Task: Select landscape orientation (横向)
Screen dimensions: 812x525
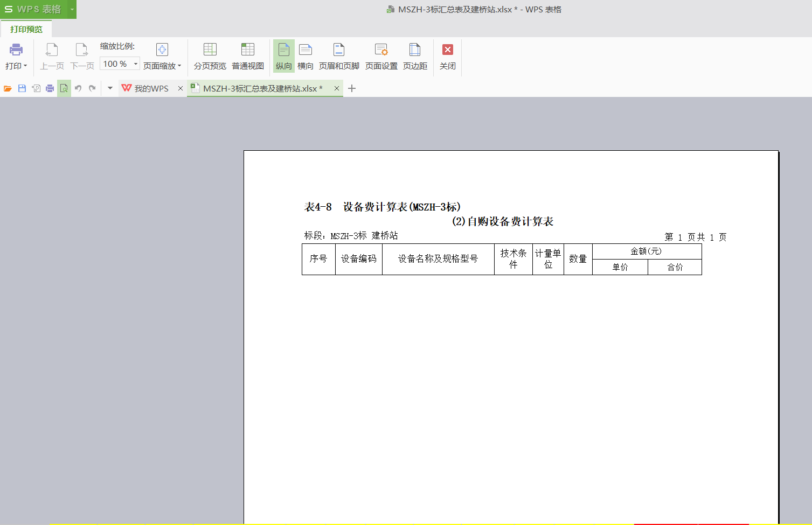Action: (306, 57)
